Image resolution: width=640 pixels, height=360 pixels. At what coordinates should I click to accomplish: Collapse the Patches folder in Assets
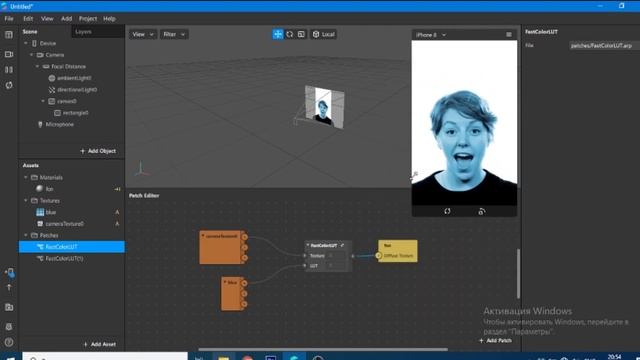click(x=26, y=236)
